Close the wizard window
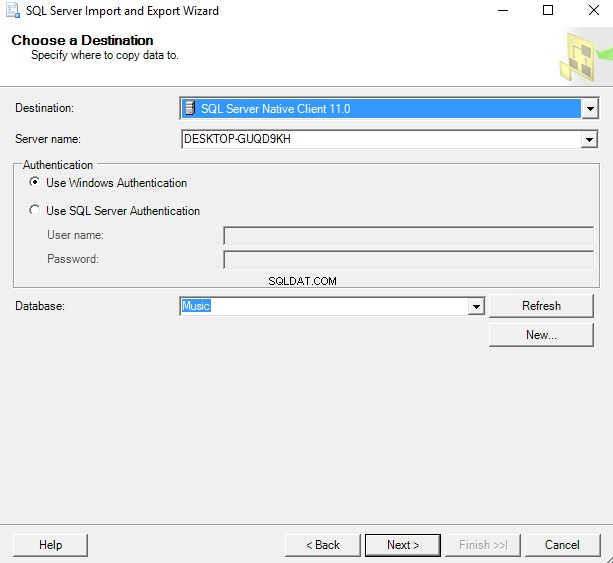613x563 pixels. pyautogui.click(x=594, y=11)
